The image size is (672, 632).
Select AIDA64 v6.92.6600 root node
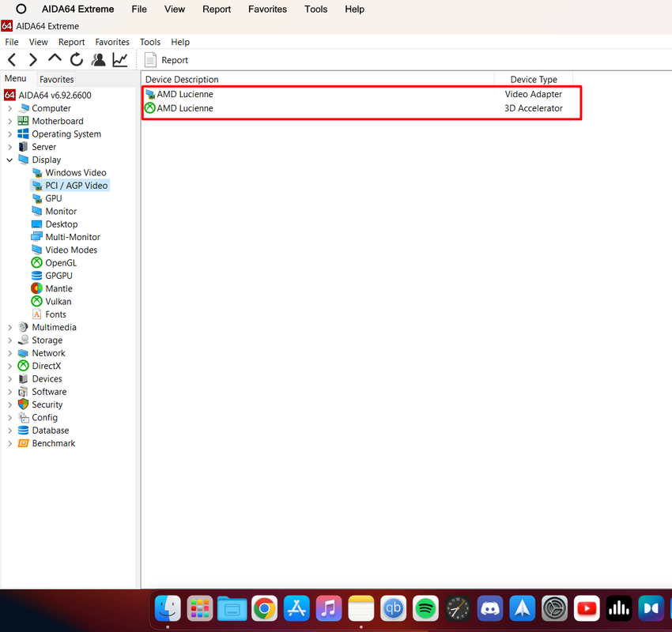(55, 95)
